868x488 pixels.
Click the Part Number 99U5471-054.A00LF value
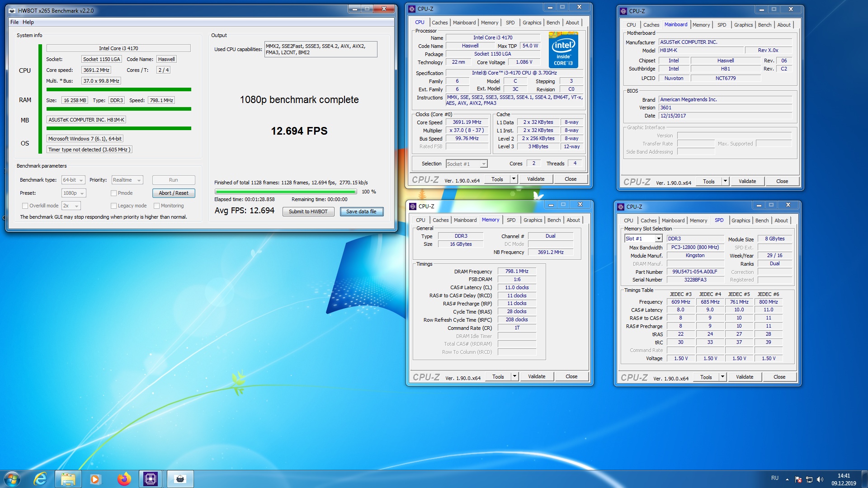point(695,272)
